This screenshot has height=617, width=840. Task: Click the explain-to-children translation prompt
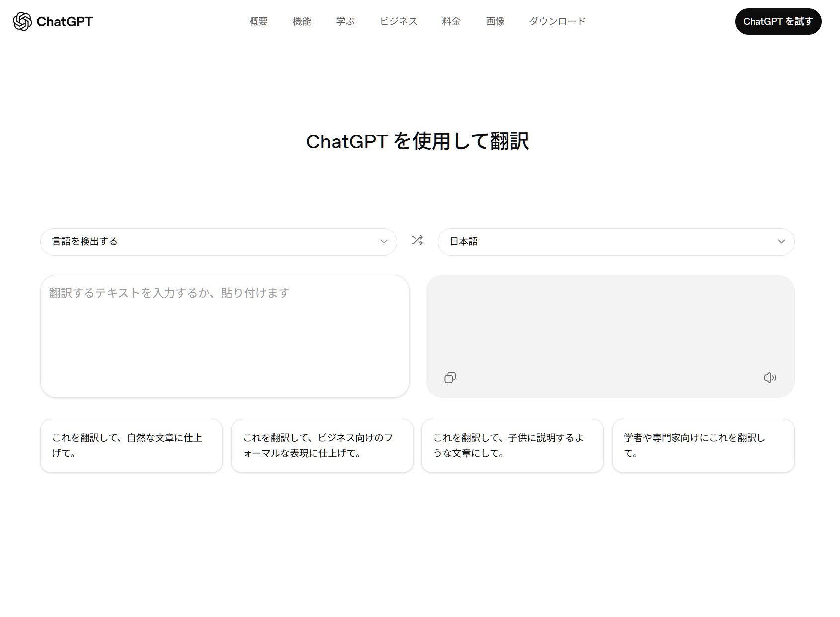(x=512, y=446)
